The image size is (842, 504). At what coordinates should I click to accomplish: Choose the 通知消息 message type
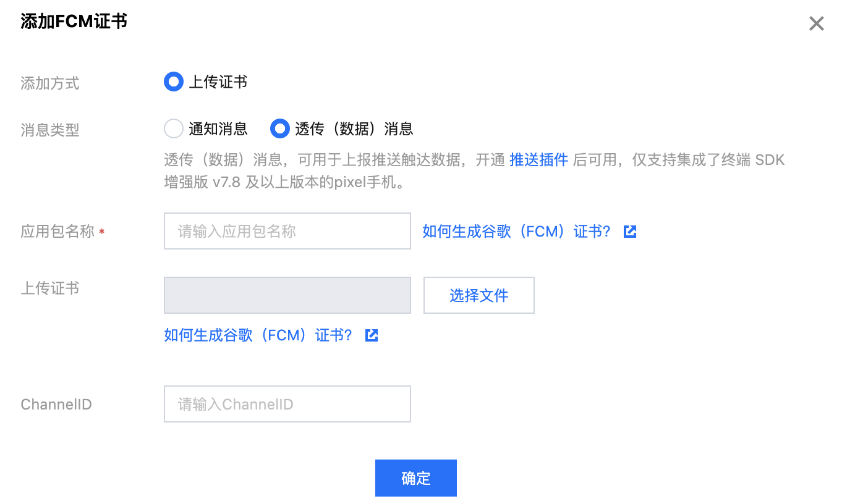(x=174, y=128)
